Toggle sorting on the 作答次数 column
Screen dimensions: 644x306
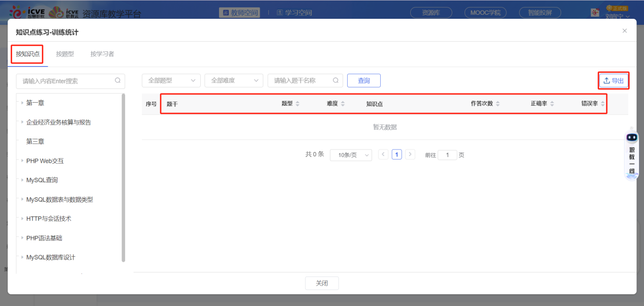click(x=497, y=103)
